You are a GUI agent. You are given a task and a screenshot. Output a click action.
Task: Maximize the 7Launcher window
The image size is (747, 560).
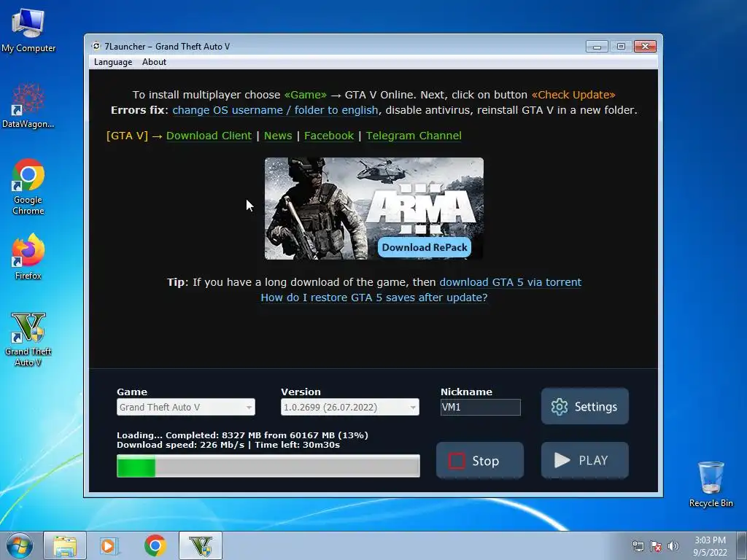621,46
